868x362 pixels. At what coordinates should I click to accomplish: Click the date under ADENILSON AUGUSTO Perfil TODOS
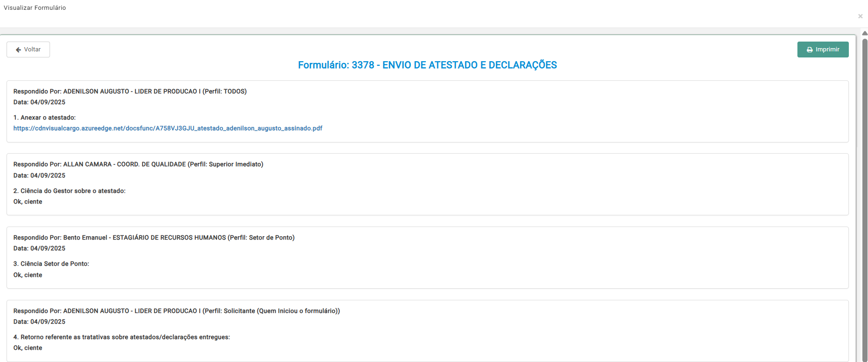[39, 102]
